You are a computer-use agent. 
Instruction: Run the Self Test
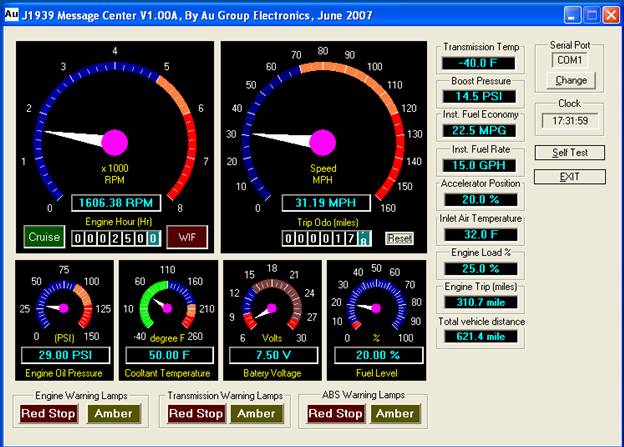(569, 152)
